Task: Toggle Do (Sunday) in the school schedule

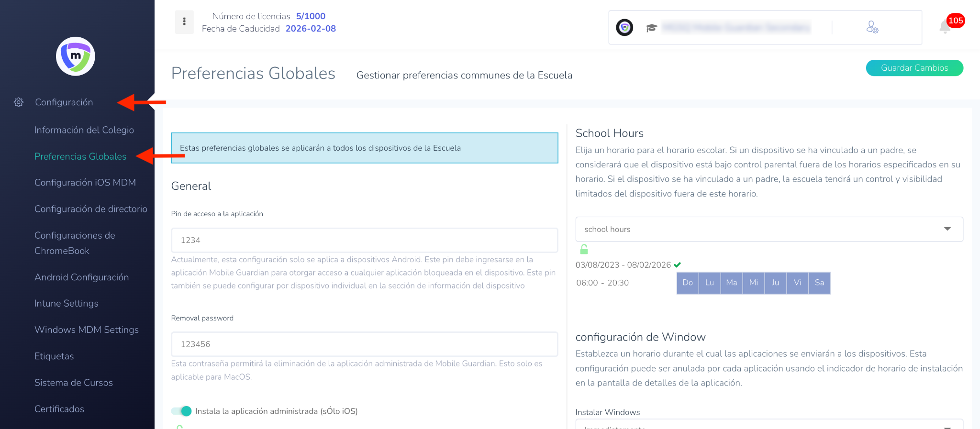Action: tap(688, 283)
